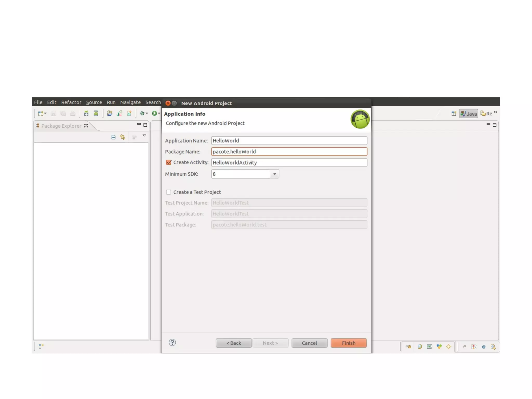The image size is (532, 399).
Task: Click the Finish button
Action: click(x=348, y=343)
